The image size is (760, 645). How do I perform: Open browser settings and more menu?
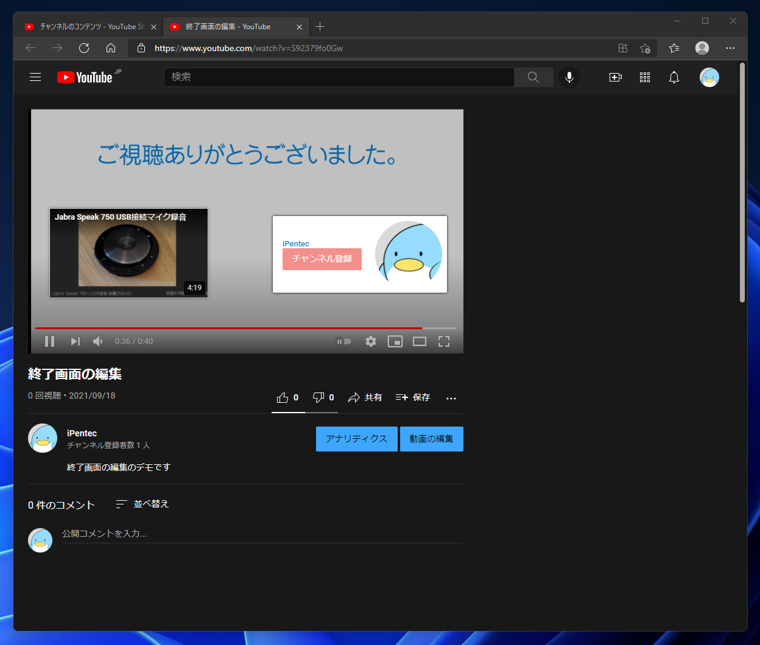730,48
